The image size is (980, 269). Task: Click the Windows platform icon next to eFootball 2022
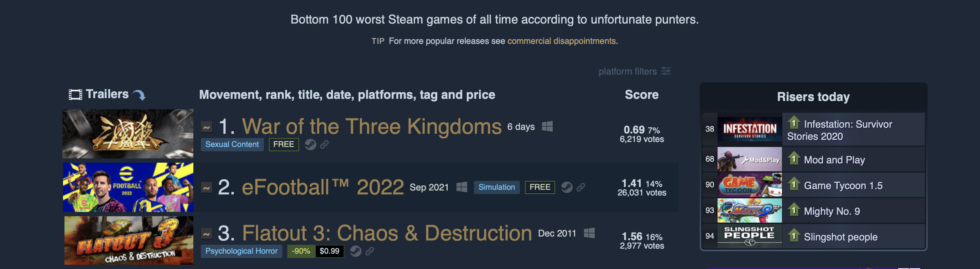462,187
